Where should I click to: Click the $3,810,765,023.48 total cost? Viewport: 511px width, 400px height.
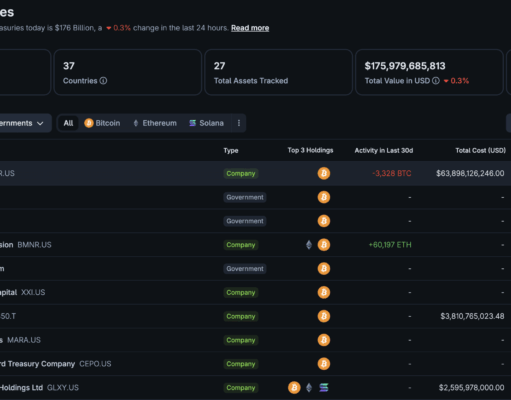click(x=472, y=316)
